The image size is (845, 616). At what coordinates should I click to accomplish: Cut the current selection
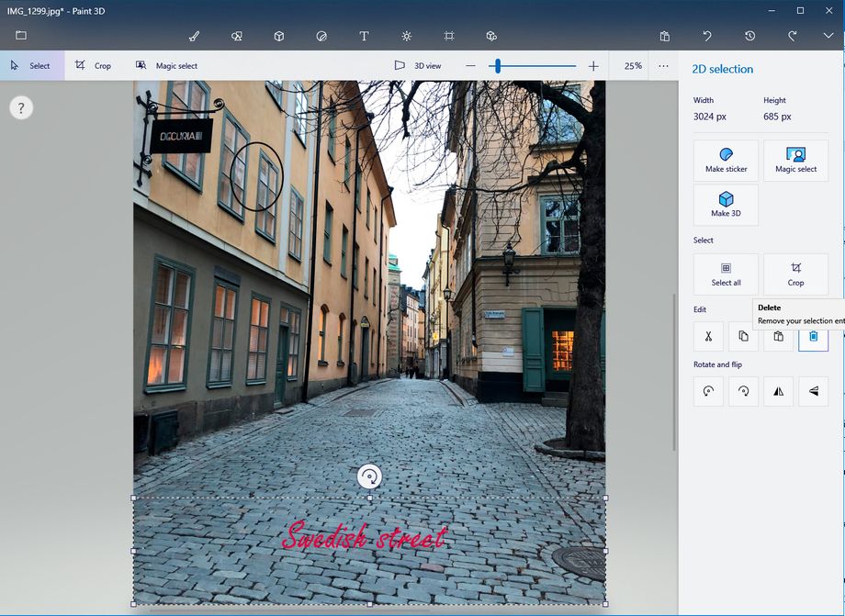(x=708, y=337)
